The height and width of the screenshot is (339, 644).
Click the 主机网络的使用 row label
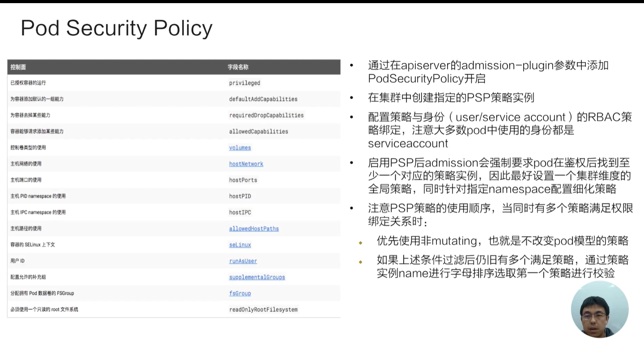(26, 164)
